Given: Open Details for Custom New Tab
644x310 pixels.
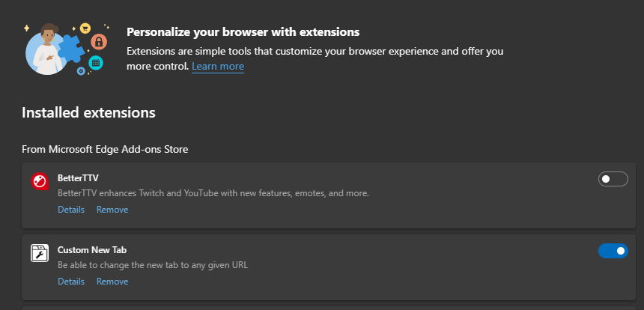Looking at the screenshot, I should coord(71,282).
